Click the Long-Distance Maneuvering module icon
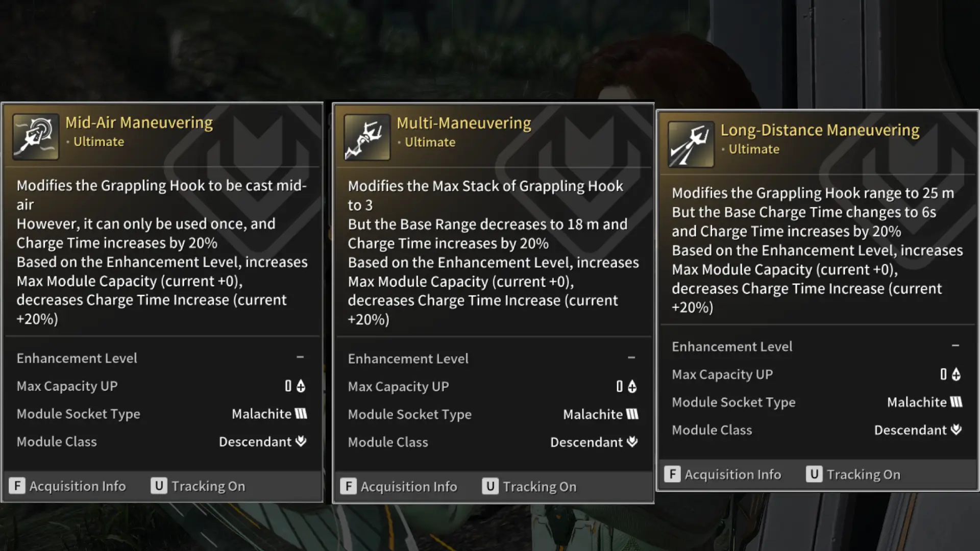Screen dimensions: 980x551 (691, 144)
